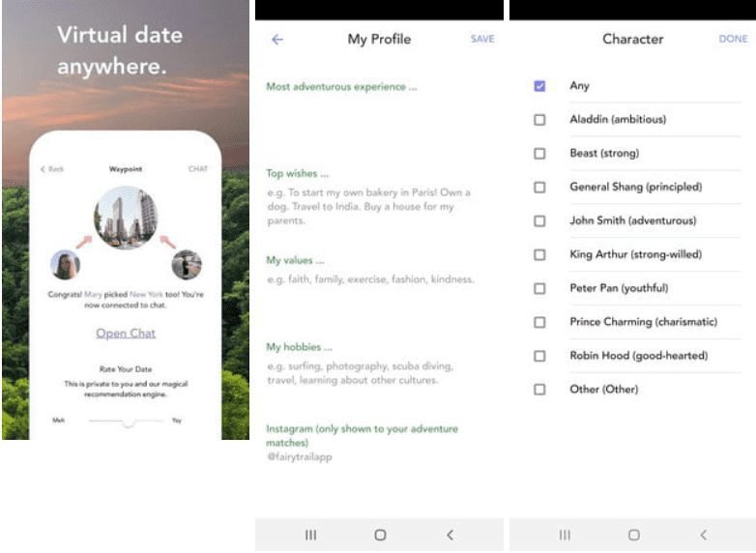
Task: Tap Android home button under Character list
Action: (x=633, y=535)
